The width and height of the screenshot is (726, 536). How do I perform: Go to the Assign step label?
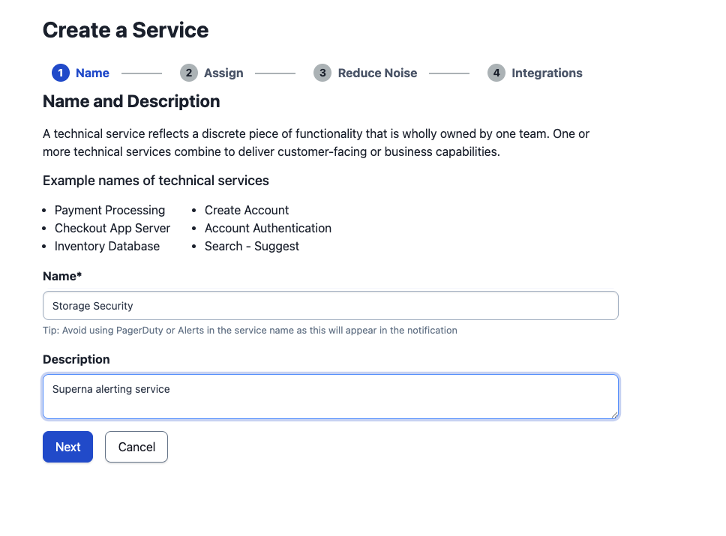224,73
